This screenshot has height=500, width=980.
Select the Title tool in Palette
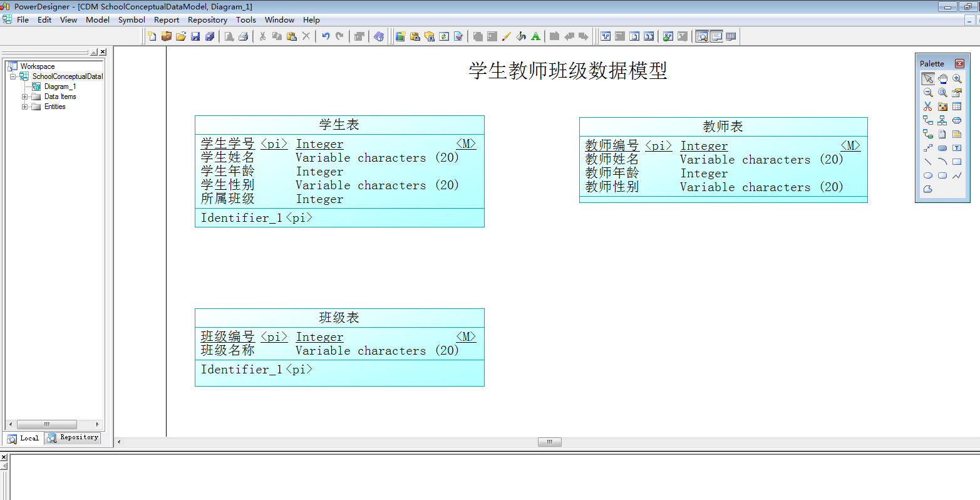942,148
